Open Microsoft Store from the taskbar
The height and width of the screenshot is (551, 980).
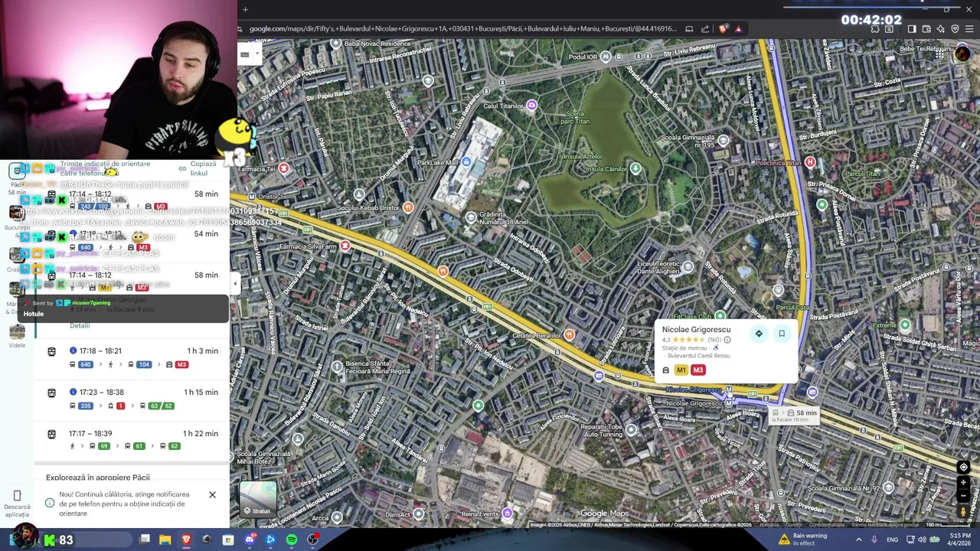[x=228, y=540]
